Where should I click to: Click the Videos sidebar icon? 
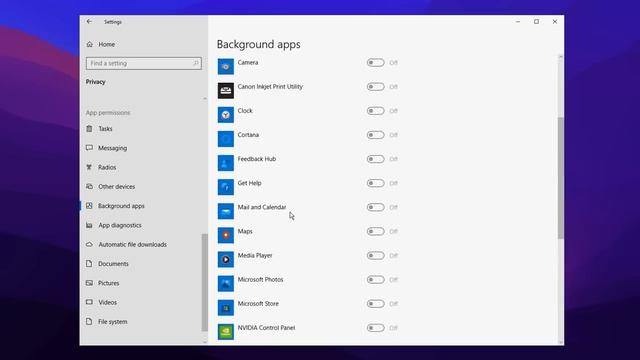click(x=89, y=302)
